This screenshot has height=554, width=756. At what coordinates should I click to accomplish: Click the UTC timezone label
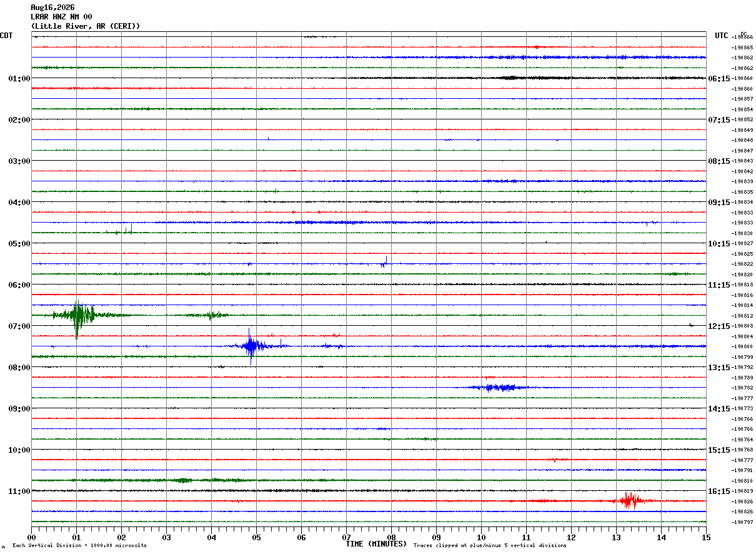point(722,36)
